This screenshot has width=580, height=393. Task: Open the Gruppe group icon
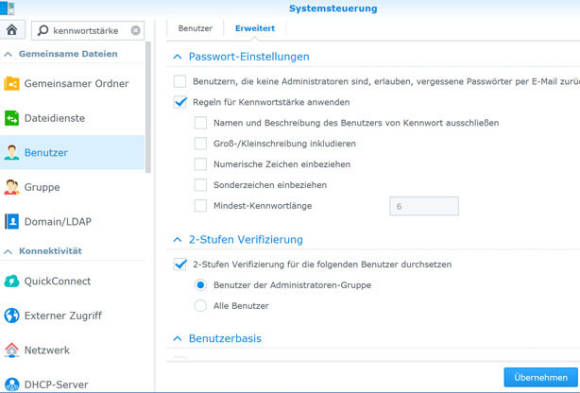point(11,187)
